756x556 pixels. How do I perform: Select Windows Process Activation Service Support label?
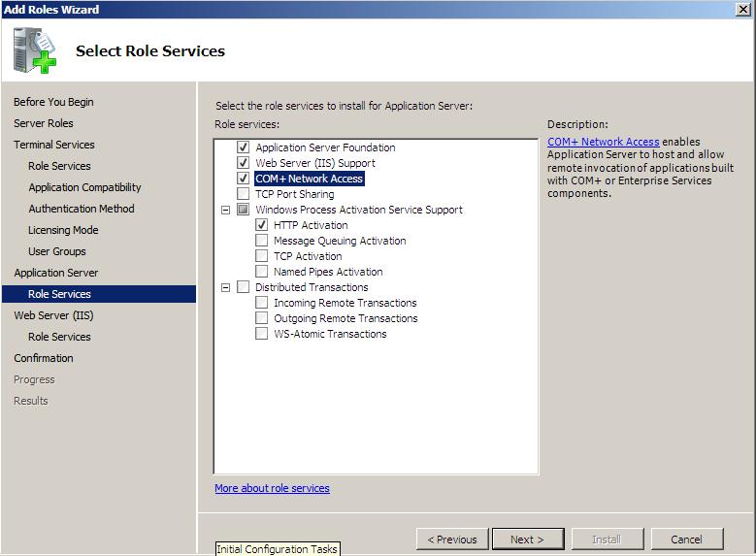[359, 210]
